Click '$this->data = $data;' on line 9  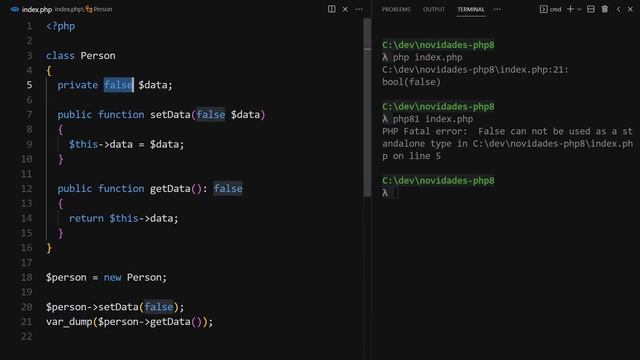[x=127, y=144]
